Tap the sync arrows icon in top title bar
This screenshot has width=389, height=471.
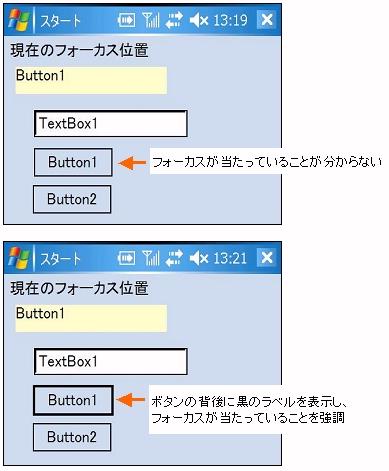click(x=174, y=20)
